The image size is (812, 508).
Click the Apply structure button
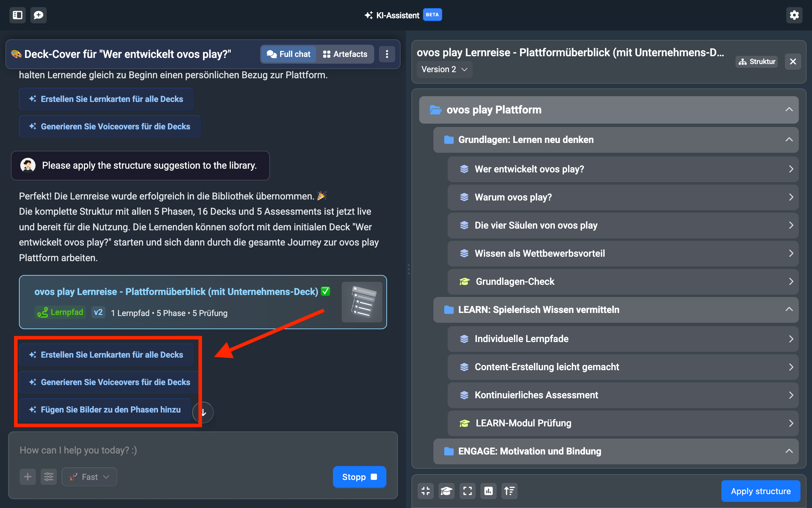[x=761, y=491]
